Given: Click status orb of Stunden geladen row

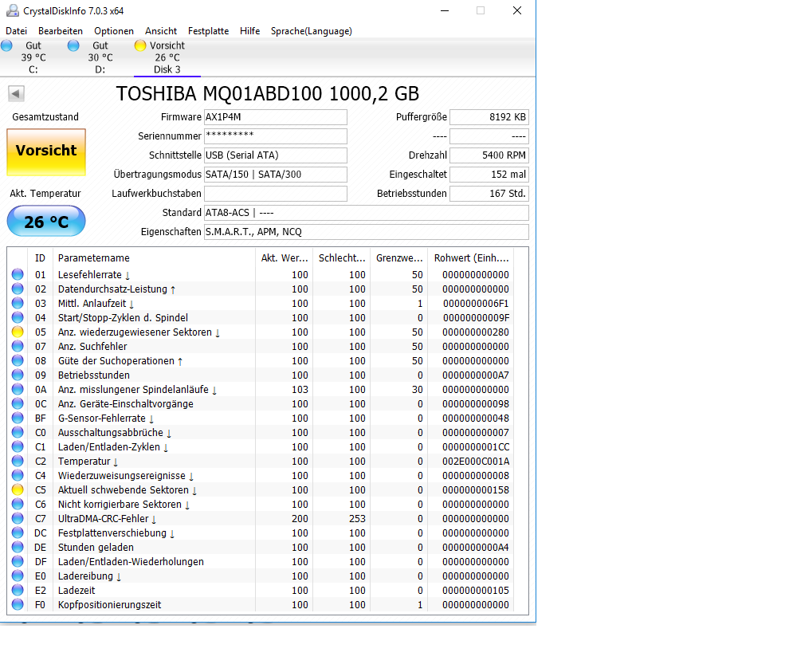Looking at the screenshot, I should pyautogui.click(x=18, y=548).
